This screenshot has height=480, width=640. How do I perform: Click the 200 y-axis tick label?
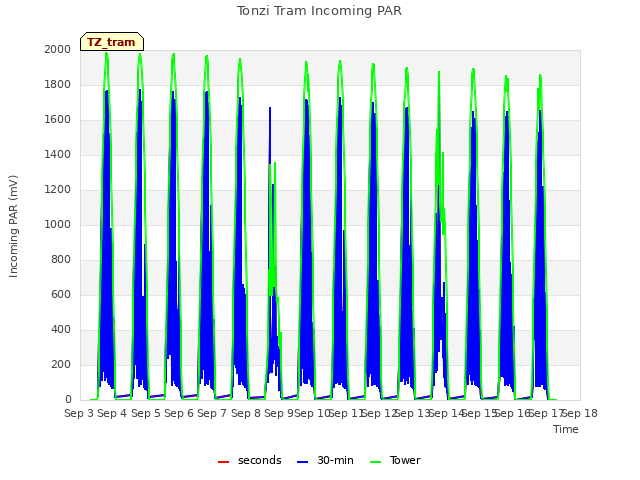(61, 364)
